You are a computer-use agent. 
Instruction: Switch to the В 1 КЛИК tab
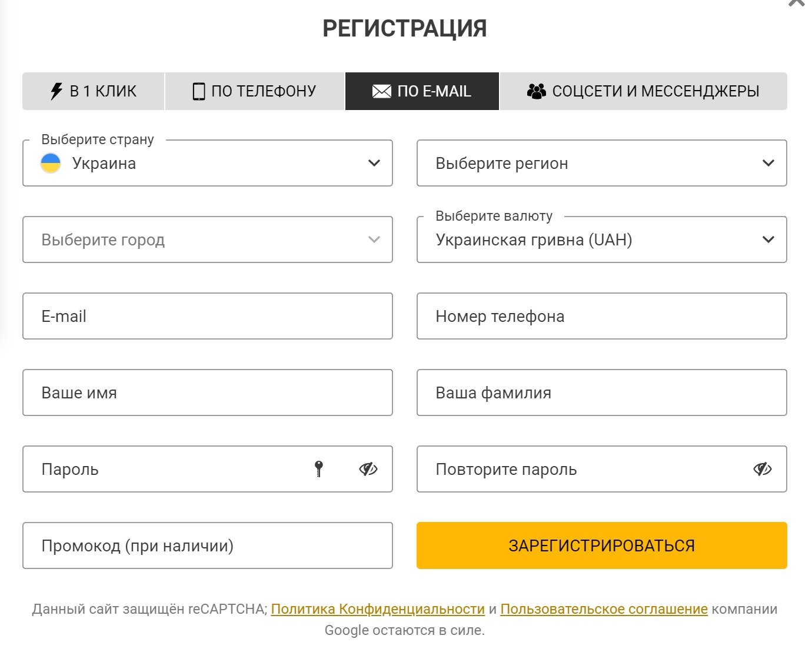pyautogui.click(x=94, y=91)
